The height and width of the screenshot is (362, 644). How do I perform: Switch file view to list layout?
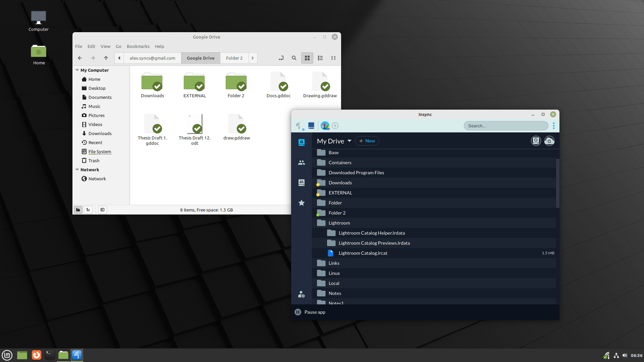coord(320,58)
